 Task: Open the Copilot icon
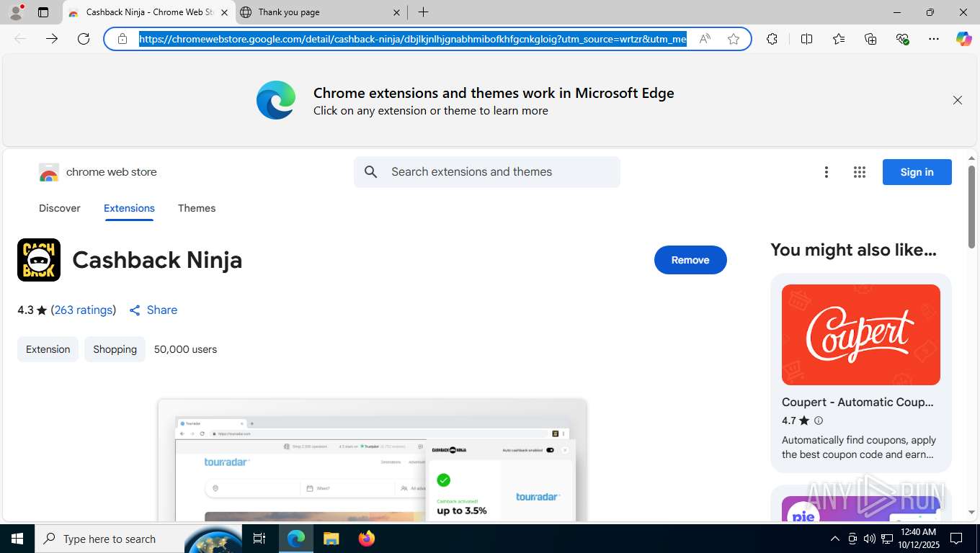964,39
